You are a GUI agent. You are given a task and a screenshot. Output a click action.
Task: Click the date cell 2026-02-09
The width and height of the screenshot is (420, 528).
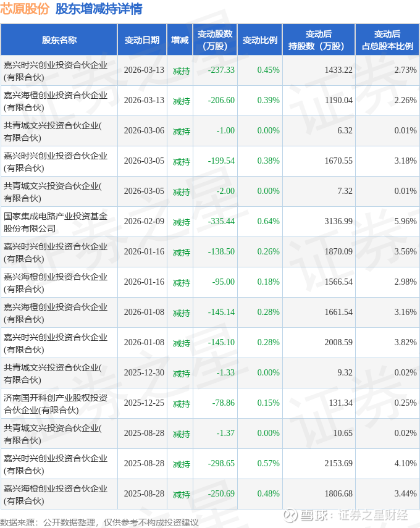click(144, 221)
